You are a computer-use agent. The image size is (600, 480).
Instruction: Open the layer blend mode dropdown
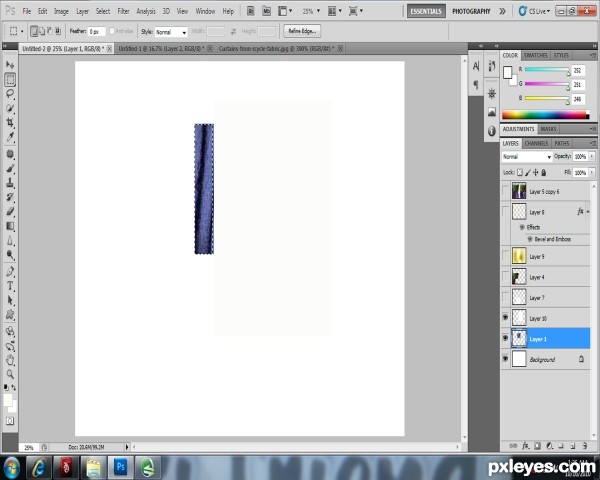coord(527,157)
